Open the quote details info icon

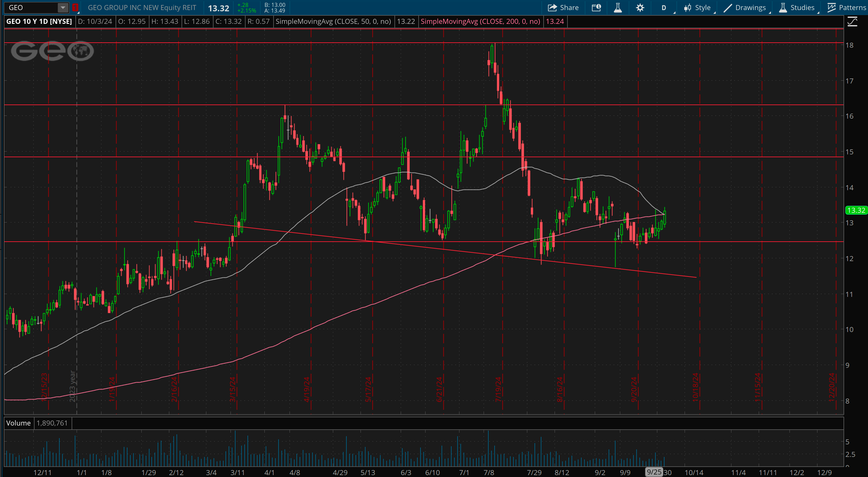click(596, 8)
